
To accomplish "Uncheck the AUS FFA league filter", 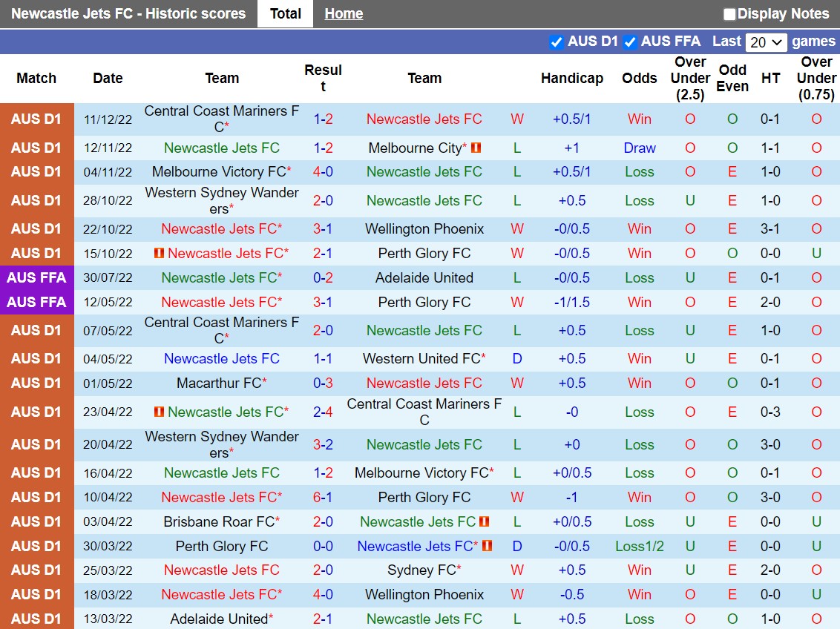I will coord(630,42).
